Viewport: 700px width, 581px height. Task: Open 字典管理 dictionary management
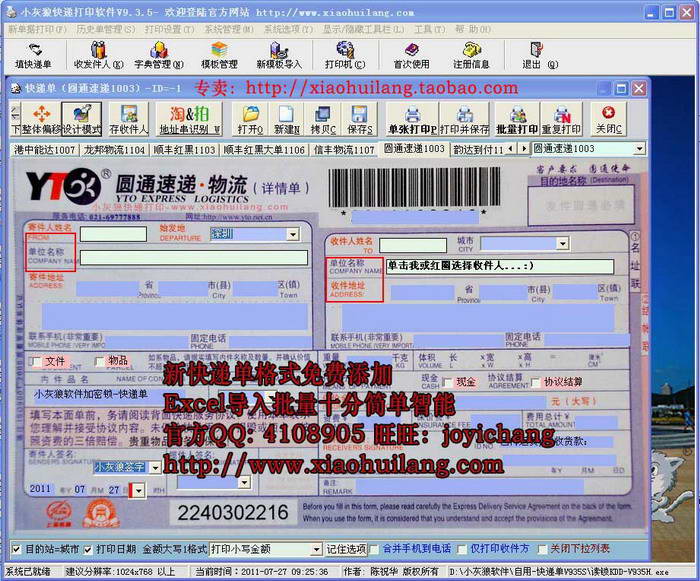tap(159, 56)
